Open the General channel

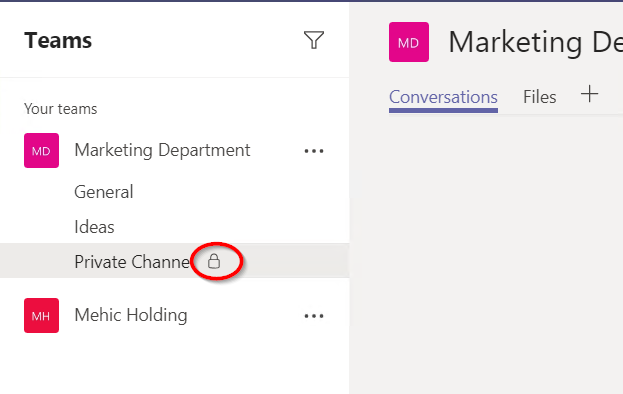(104, 192)
